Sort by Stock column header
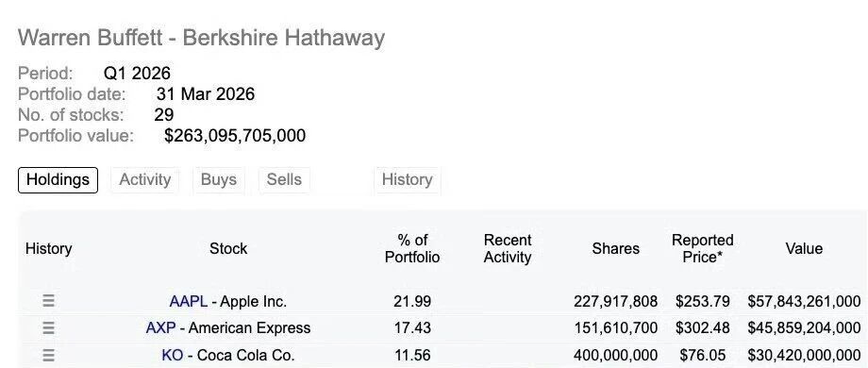 (x=228, y=248)
